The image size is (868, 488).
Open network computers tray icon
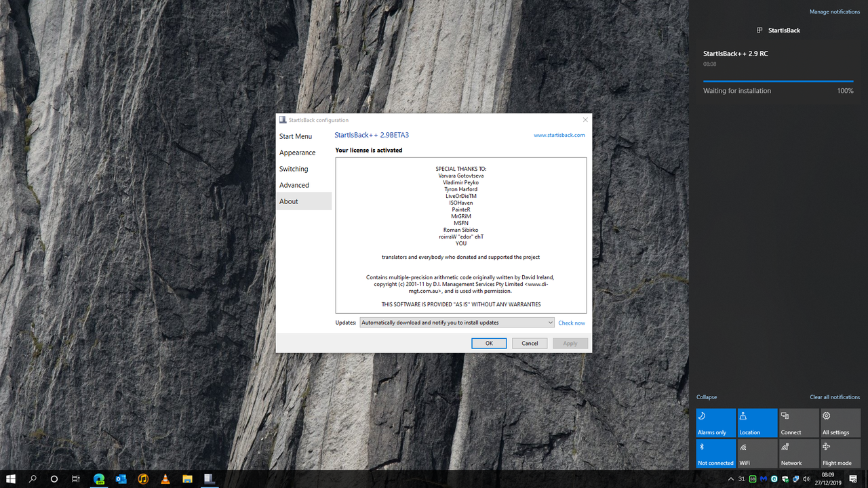pos(795,479)
